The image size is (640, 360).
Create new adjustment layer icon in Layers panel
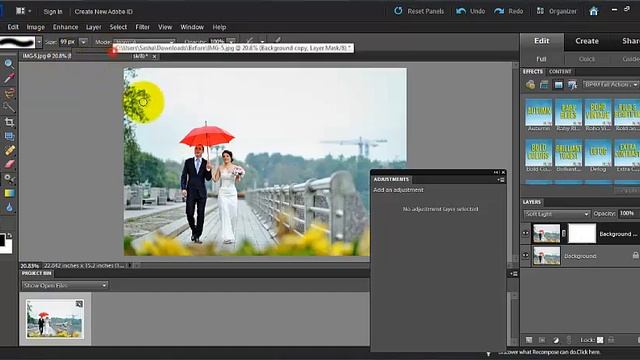pyautogui.click(x=556, y=340)
